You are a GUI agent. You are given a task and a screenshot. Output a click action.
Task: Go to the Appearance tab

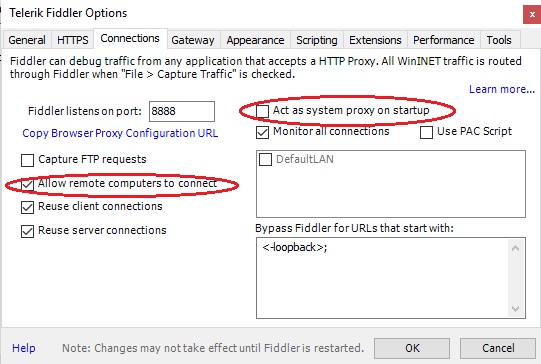[x=255, y=40]
